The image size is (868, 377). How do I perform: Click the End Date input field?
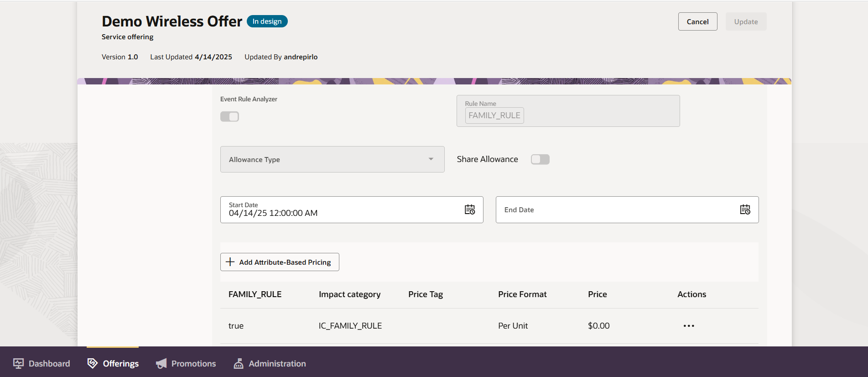[x=616, y=209]
